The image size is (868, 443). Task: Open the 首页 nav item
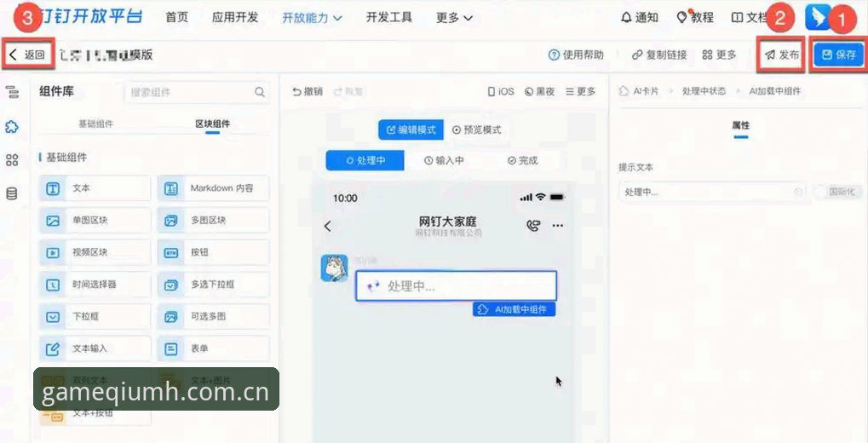point(177,17)
